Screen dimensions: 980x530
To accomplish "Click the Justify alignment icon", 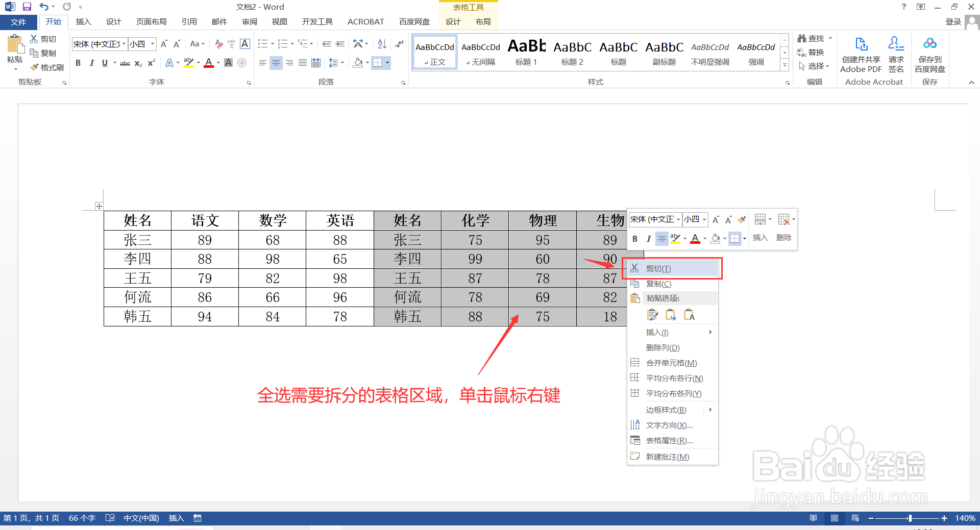I will point(303,63).
